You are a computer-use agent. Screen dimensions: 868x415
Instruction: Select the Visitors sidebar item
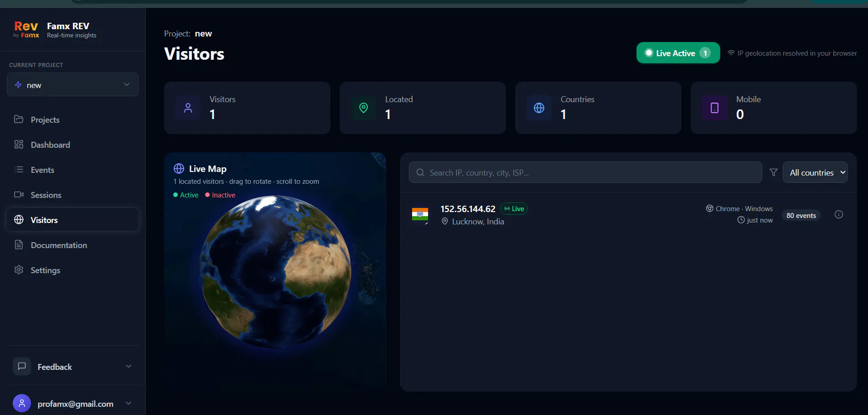point(72,220)
